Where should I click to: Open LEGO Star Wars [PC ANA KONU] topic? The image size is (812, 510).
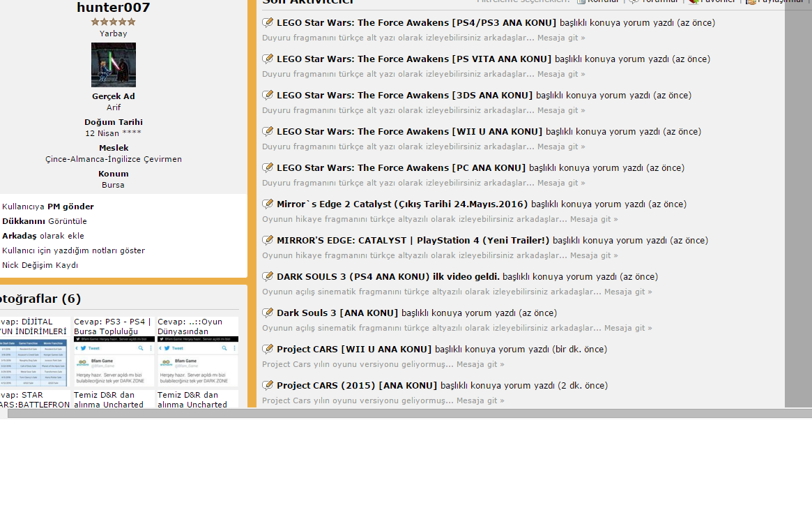pos(401,168)
